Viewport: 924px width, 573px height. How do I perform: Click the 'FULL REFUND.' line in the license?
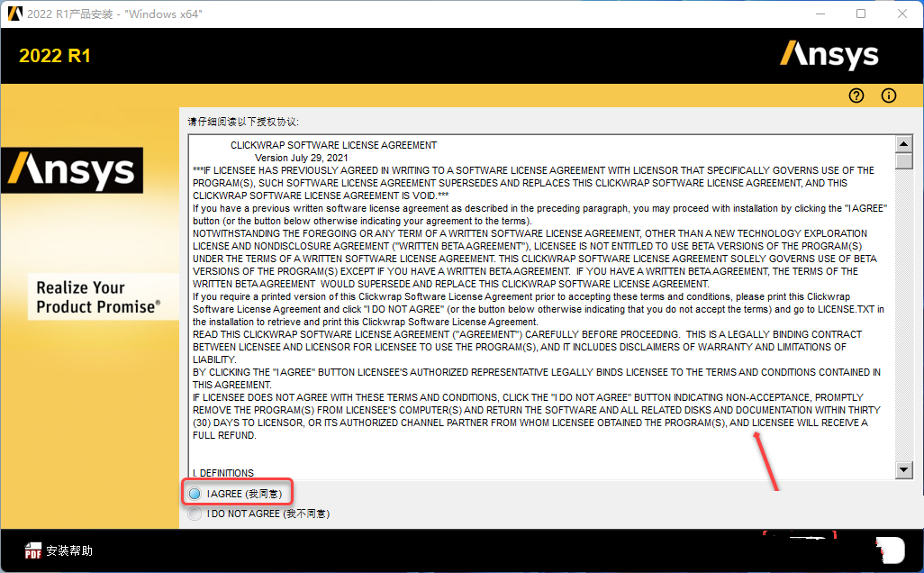(224, 436)
